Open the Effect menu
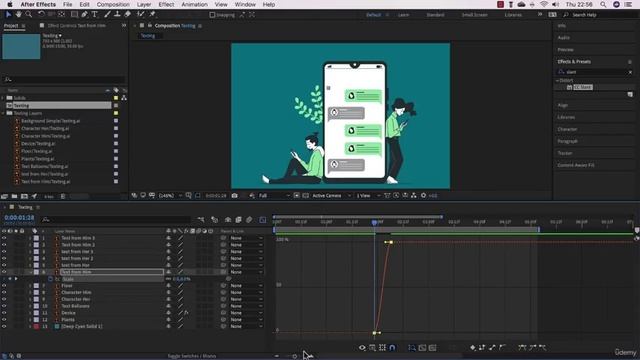This screenshot has width=640, height=360. (166, 4)
